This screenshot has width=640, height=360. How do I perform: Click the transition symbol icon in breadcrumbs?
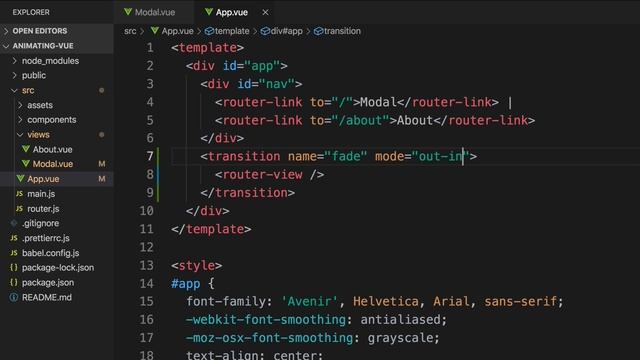pos(318,31)
